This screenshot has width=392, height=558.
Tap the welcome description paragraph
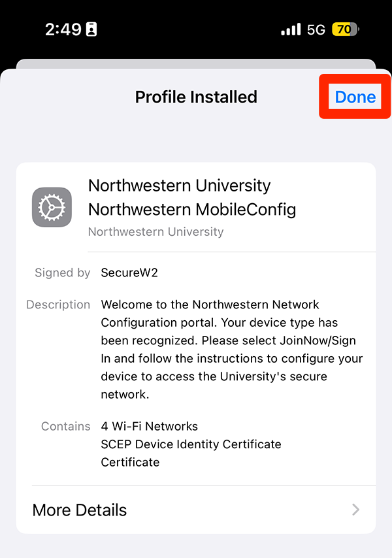(231, 350)
